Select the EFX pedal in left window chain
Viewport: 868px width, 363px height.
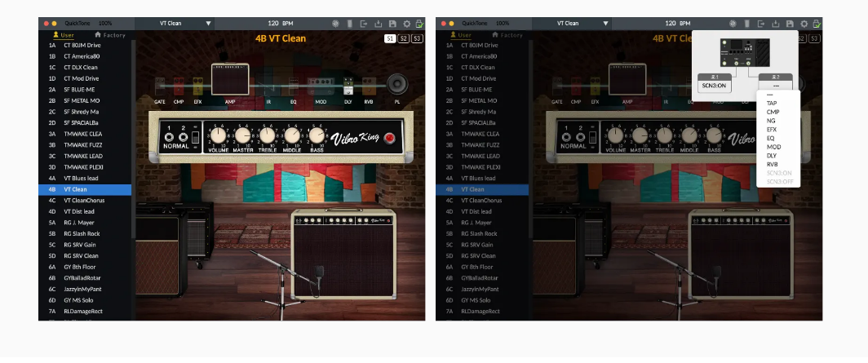pos(197,86)
